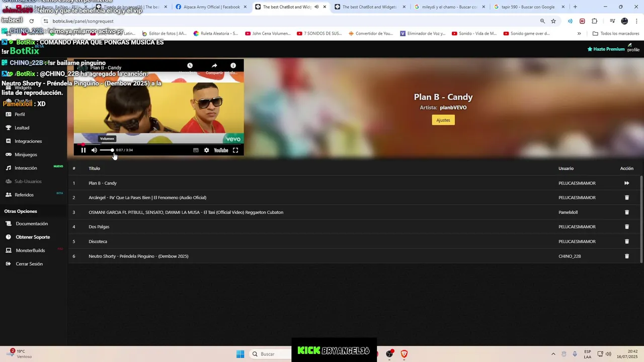This screenshot has height=362, width=644.
Task: Open Todos los marcadores folder
Action: pyautogui.click(x=616, y=34)
